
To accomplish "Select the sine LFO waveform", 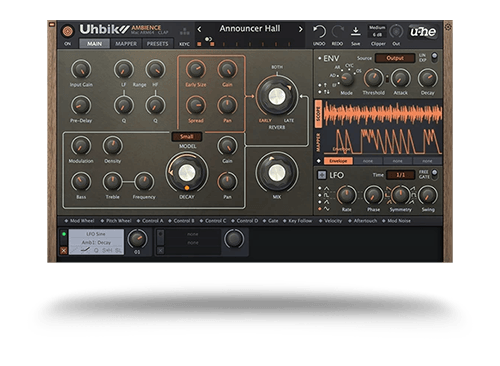I will click(323, 209).
